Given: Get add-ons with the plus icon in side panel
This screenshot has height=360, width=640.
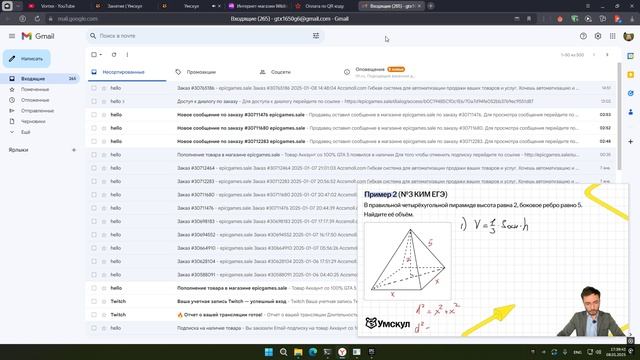Looking at the screenshot, I should click(x=631, y=141).
